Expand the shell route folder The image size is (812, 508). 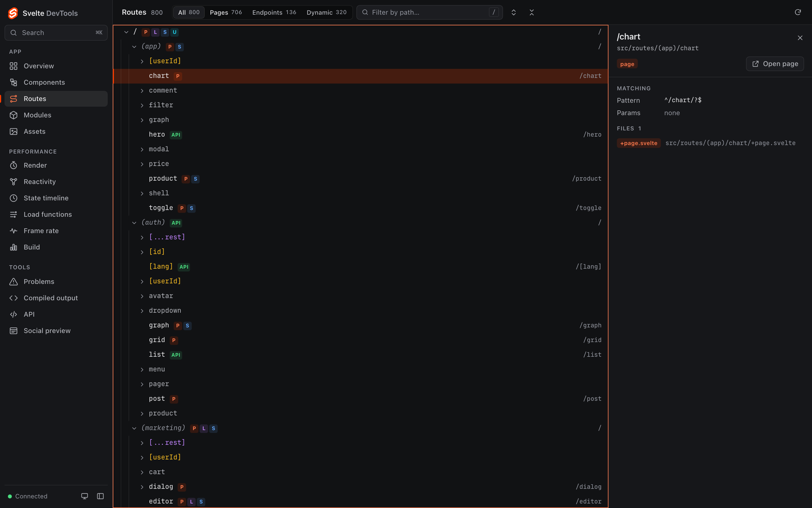tap(142, 194)
